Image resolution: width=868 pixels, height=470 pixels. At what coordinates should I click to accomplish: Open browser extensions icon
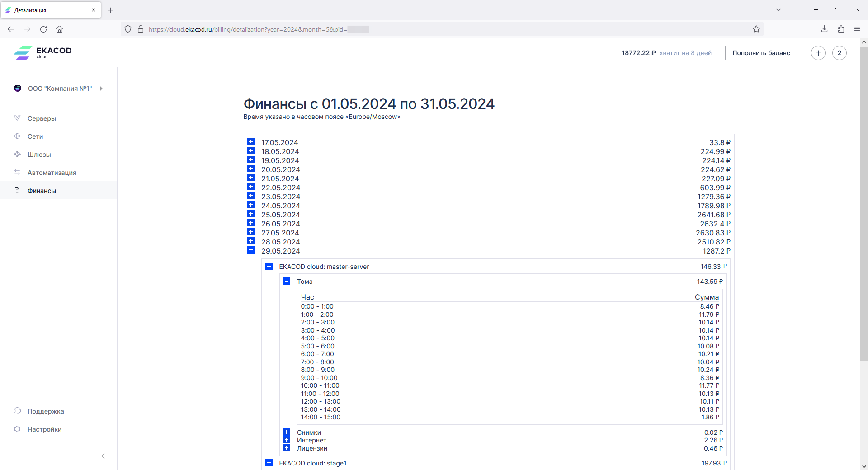[841, 29]
